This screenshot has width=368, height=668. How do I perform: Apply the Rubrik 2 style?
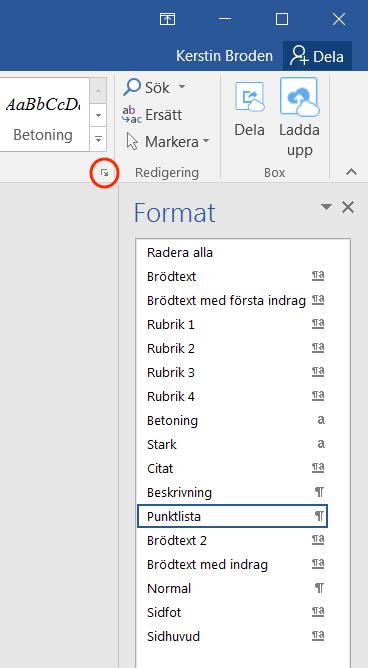coord(233,348)
